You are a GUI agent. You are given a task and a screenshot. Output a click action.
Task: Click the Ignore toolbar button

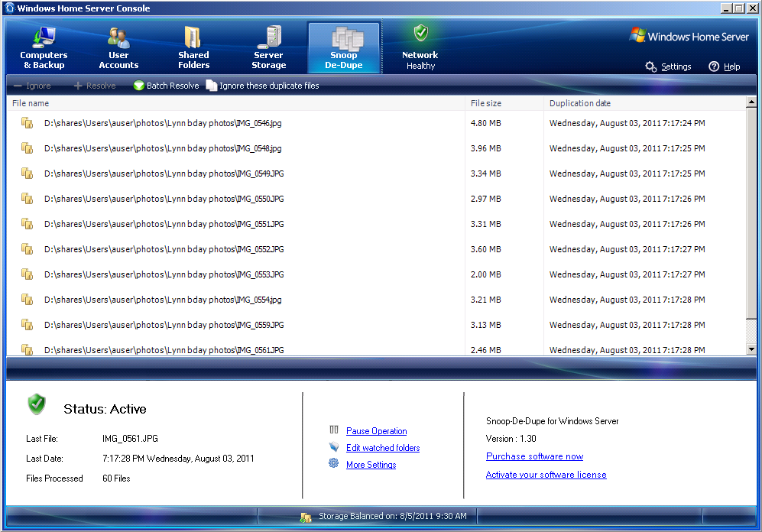point(32,86)
